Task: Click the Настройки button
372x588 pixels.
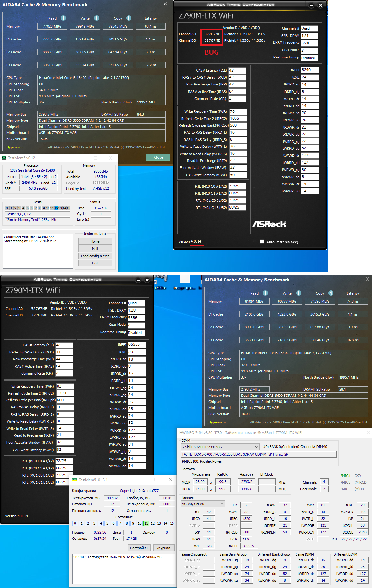Action: click(139, 548)
